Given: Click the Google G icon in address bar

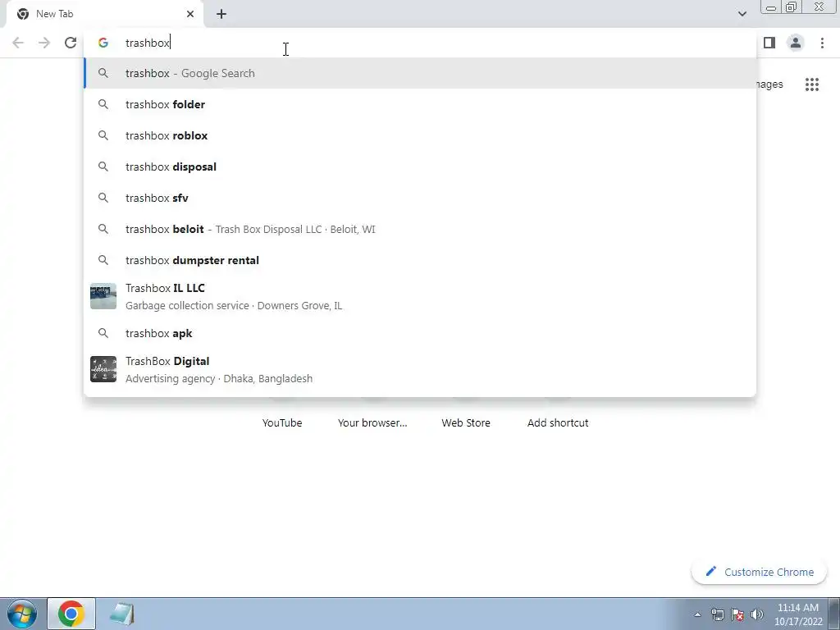Looking at the screenshot, I should point(103,43).
